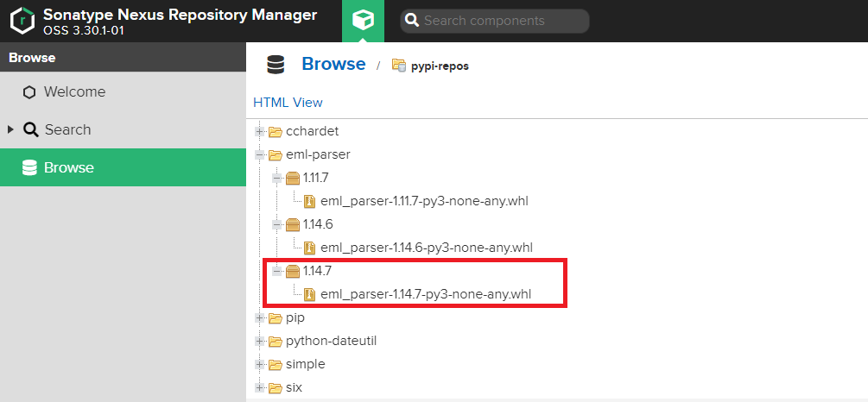The width and height of the screenshot is (868, 402).
Task: Select eml_parser-1.11.7-py3-none-any.whl file
Action: click(x=424, y=201)
